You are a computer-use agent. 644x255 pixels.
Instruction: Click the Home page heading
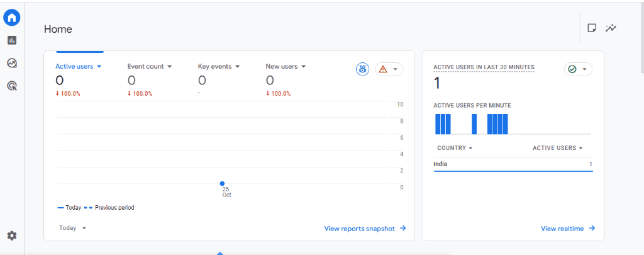[58, 29]
